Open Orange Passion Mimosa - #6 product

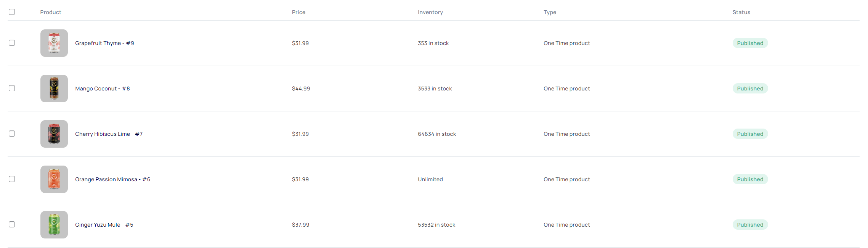(112, 179)
